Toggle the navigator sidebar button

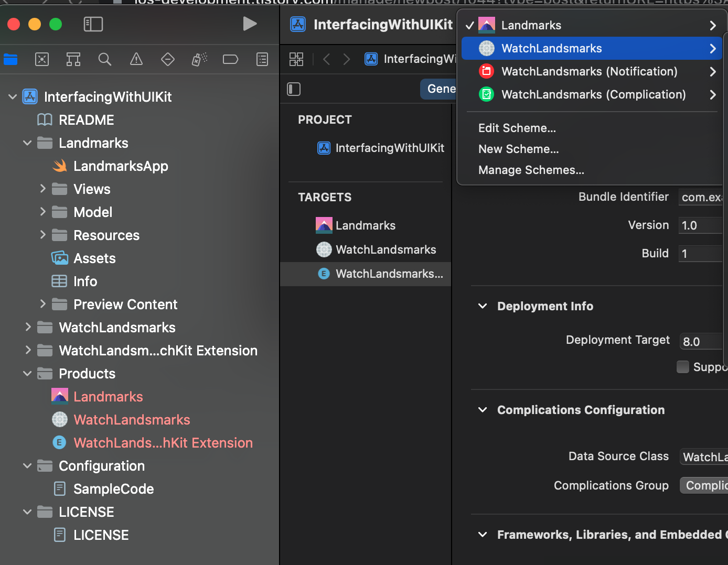pos(93,24)
